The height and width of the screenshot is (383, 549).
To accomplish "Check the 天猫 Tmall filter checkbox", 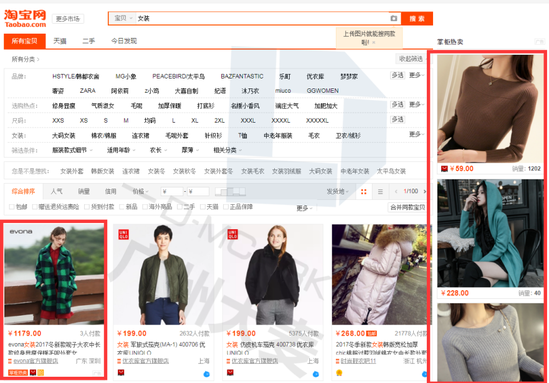I will click(x=203, y=207).
